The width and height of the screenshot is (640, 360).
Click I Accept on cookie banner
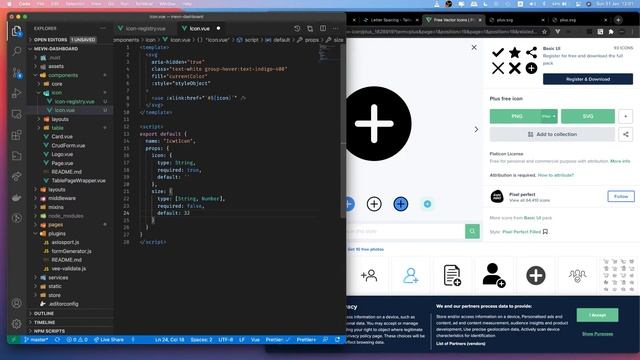(x=597, y=315)
